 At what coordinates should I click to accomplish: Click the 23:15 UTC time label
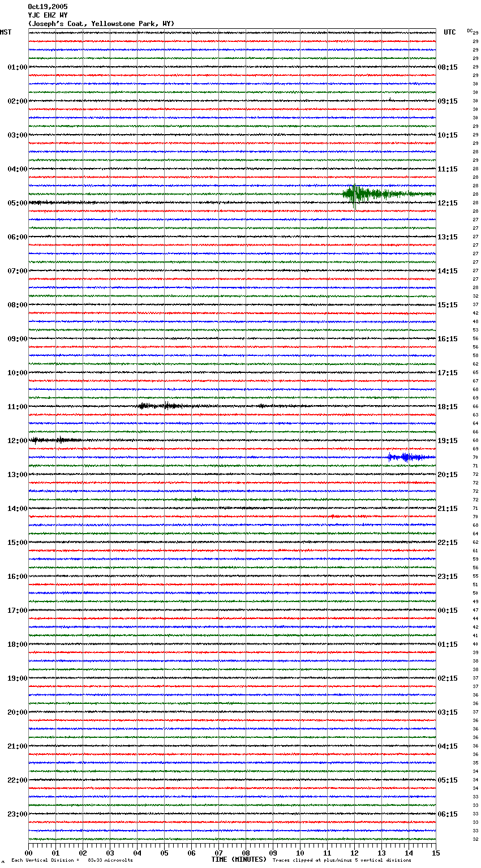pyautogui.click(x=448, y=577)
